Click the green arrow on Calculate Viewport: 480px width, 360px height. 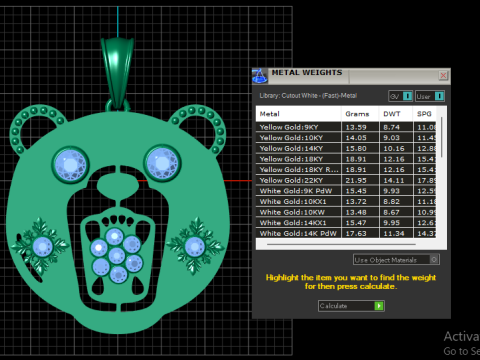[379, 306]
